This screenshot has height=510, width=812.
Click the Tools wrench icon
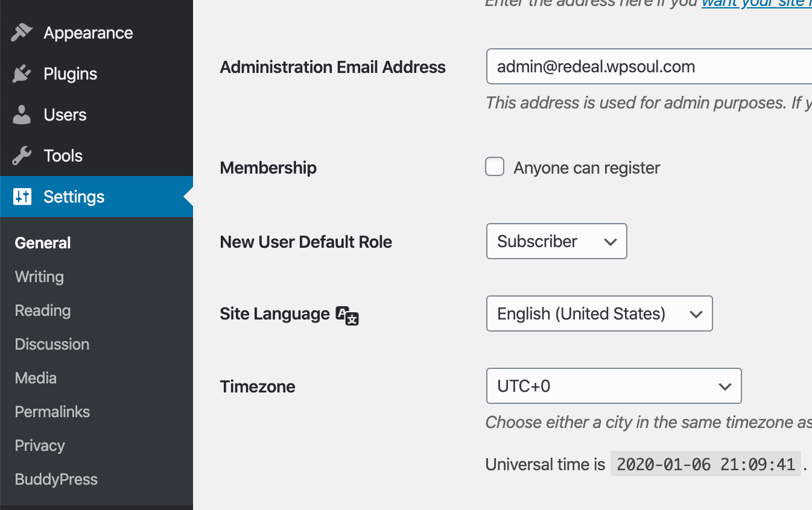pos(22,156)
